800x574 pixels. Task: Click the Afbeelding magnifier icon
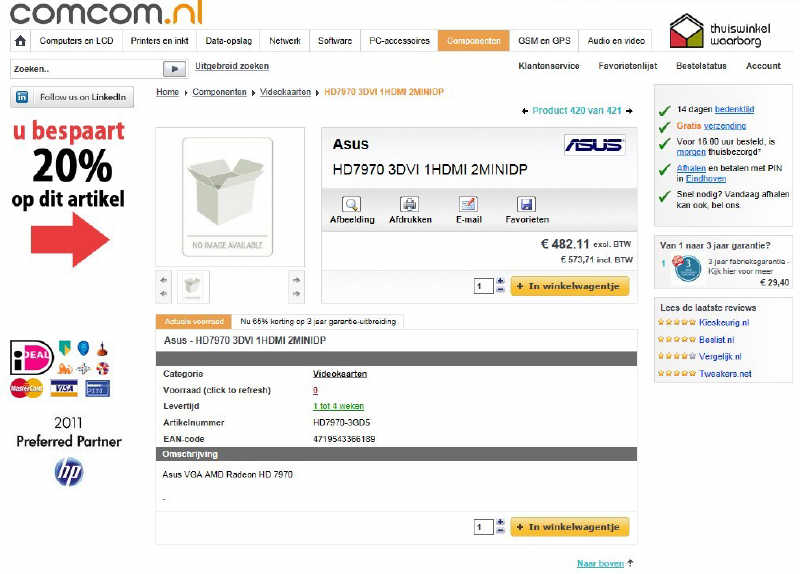[352, 205]
